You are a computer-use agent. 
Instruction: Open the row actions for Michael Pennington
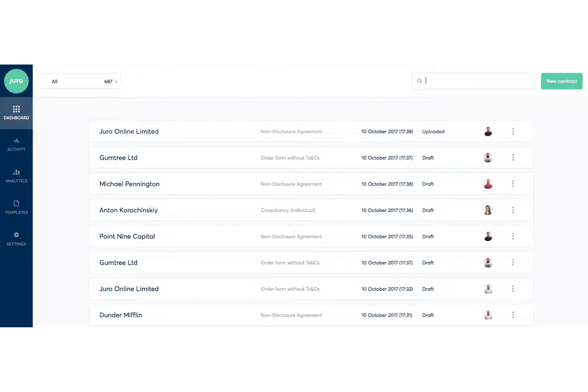click(x=513, y=184)
